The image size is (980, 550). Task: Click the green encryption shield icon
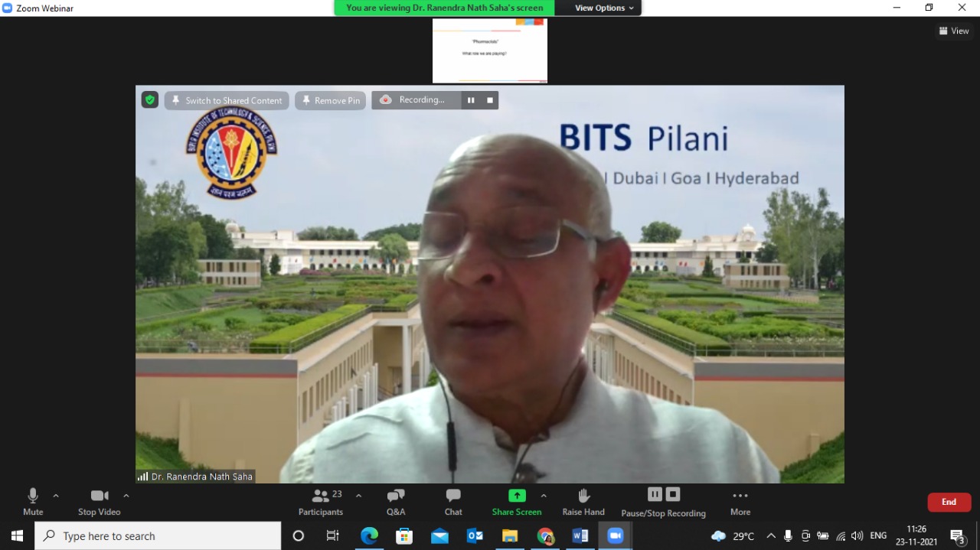[150, 100]
